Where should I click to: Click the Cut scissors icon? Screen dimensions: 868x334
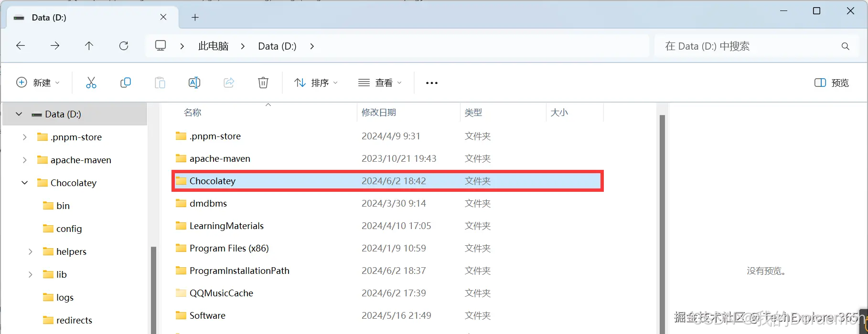click(91, 83)
